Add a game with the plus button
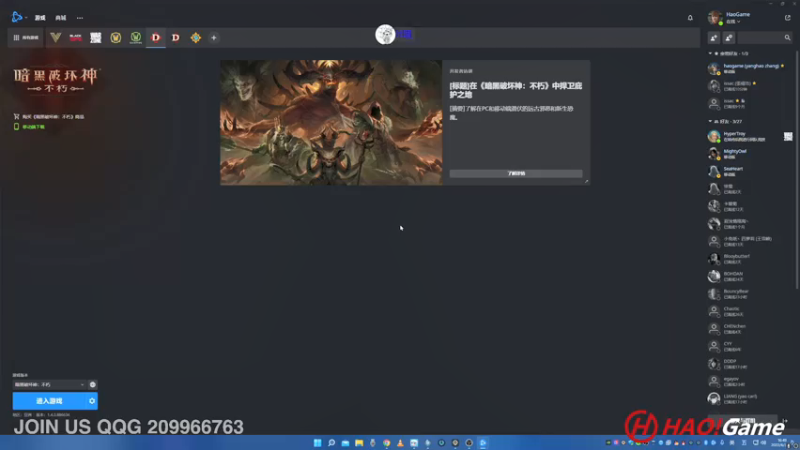Viewport: 800px width, 450px height. [214, 38]
